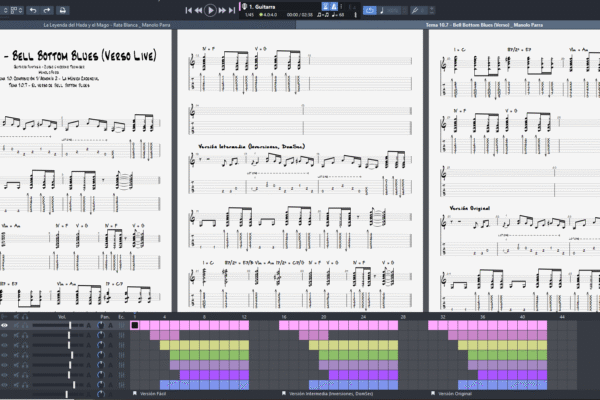
Task: Show the second track via its eye icon
Action: [5, 335]
